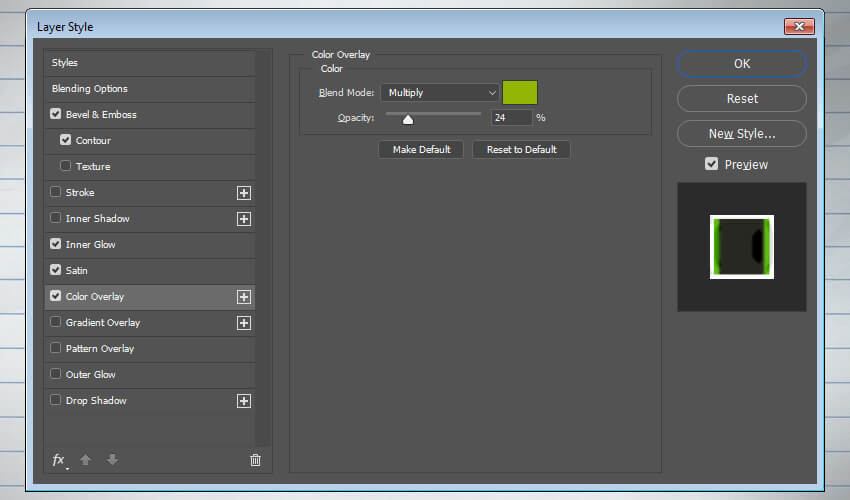Viewport: 850px width, 500px height.
Task: Open the green overlay color swatch
Action: tap(520, 93)
